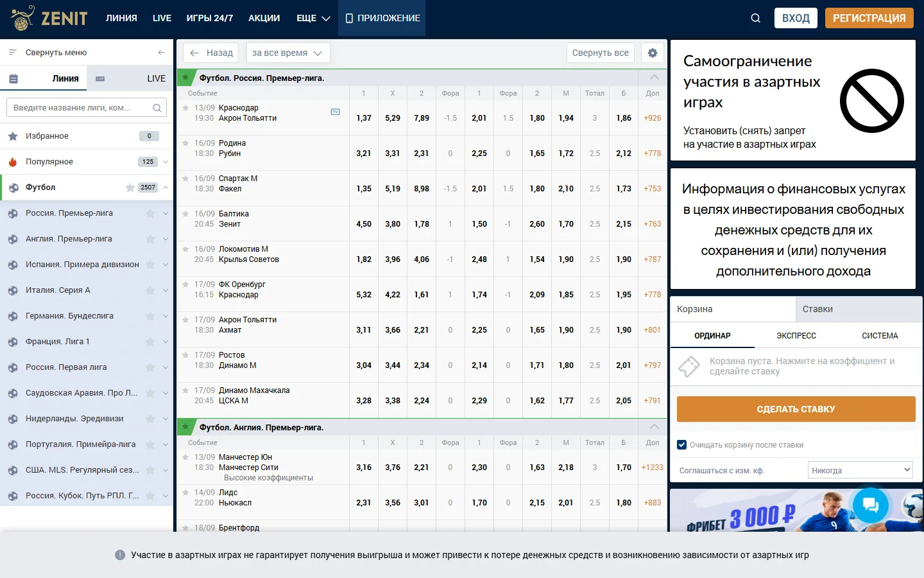Click the ВХОД button
The image size is (924, 578).
(796, 18)
